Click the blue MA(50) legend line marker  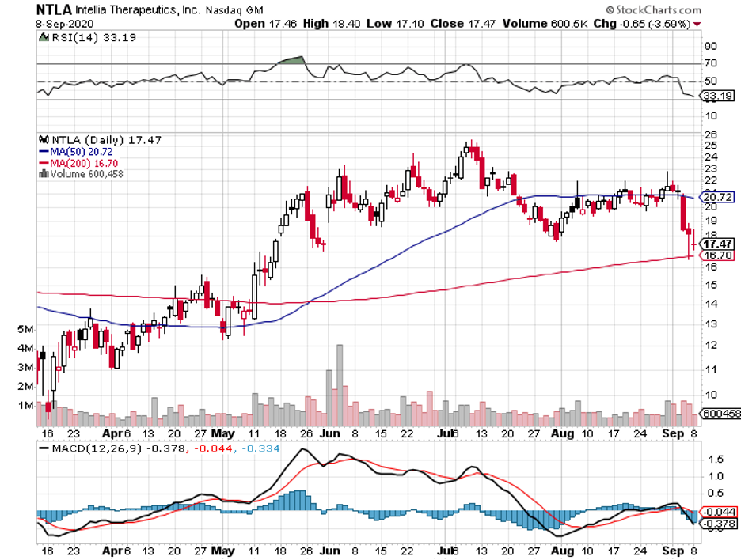coord(44,152)
